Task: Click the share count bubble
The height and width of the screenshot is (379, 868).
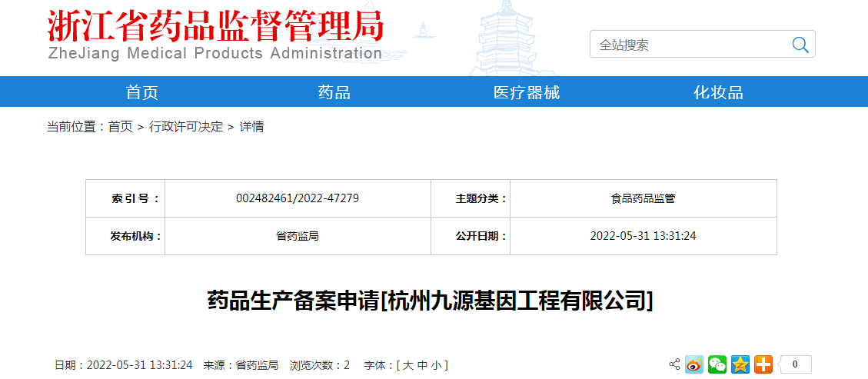Action: pos(795,364)
